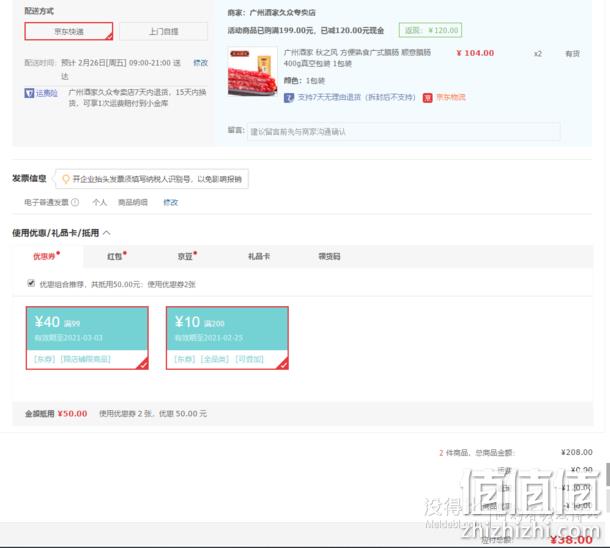Click merchant name 广州酒家久众专卖店
This screenshot has height=548, width=610.
coord(282,12)
